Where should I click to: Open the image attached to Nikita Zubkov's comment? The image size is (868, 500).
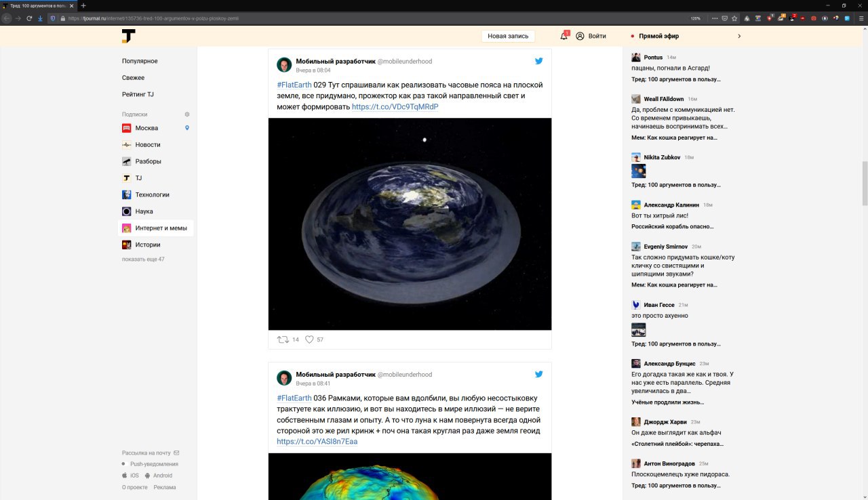pos(639,171)
